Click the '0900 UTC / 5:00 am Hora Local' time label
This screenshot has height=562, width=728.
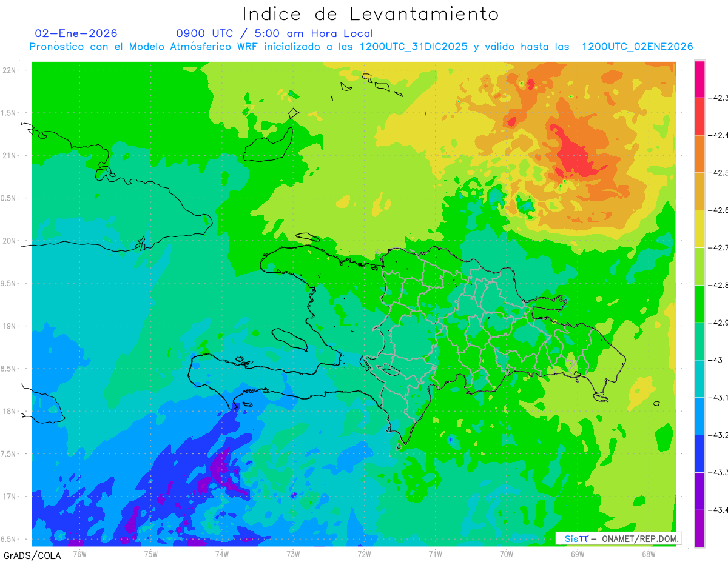(x=275, y=33)
